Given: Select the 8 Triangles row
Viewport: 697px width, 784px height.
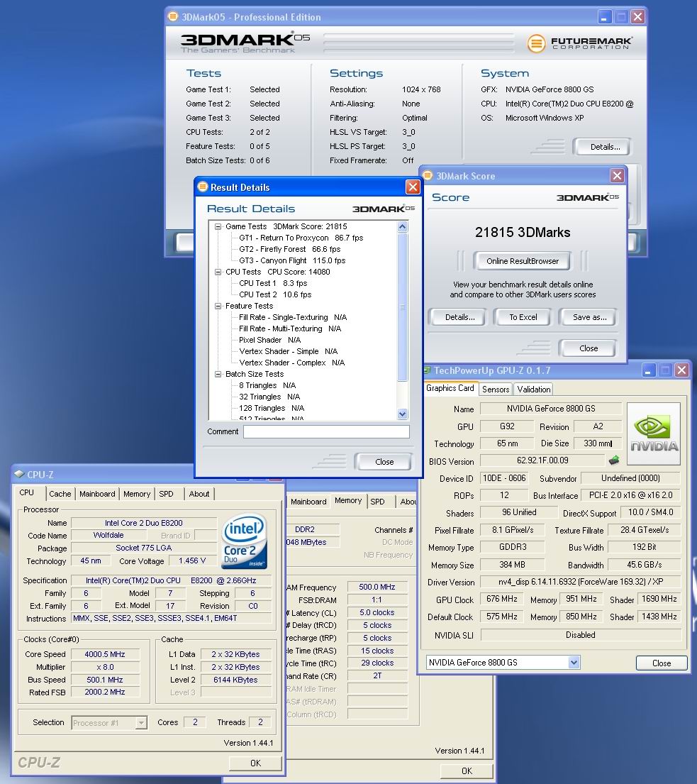Looking at the screenshot, I should pyautogui.click(x=267, y=385).
